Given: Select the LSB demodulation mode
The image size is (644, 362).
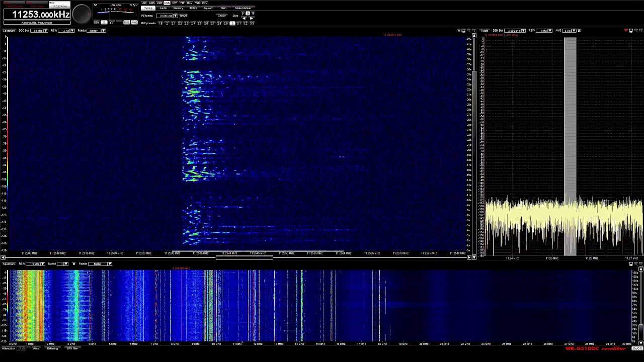Looking at the screenshot, I should point(159,3).
